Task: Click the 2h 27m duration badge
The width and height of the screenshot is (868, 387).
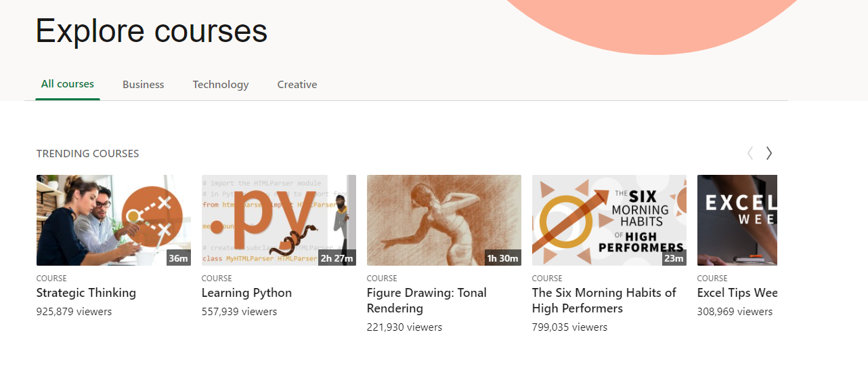Action: [337, 258]
